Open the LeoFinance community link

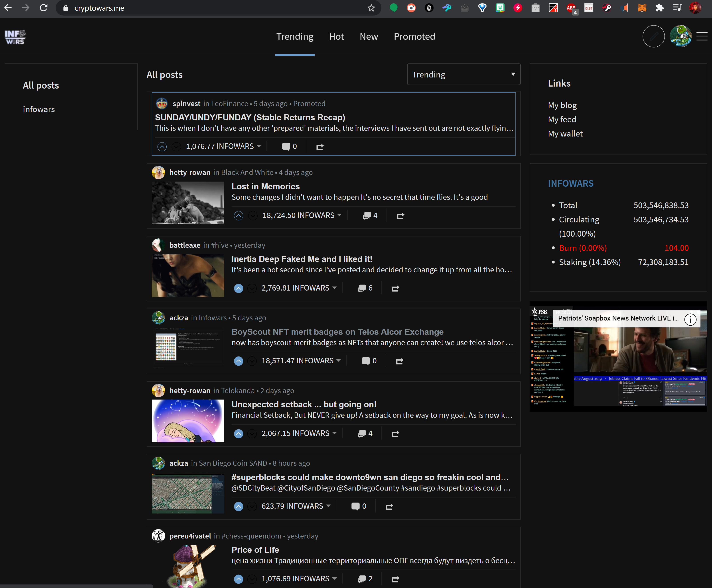(229, 104)
